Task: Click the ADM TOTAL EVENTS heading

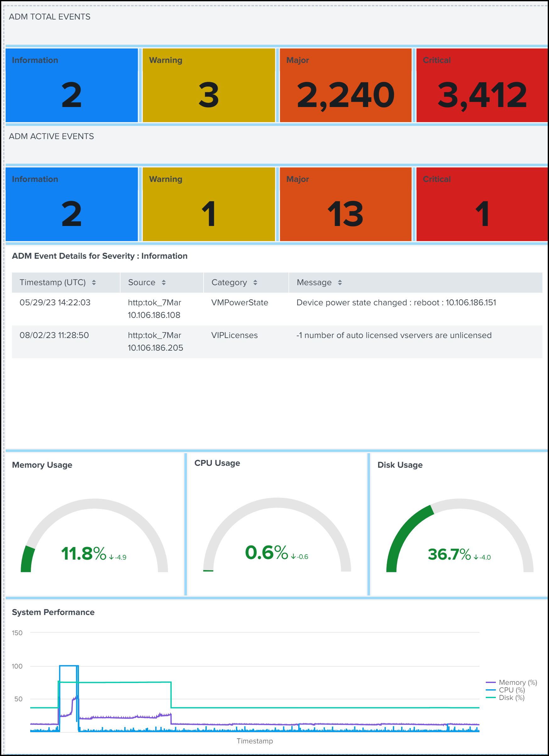Action: tap(50, 17)
